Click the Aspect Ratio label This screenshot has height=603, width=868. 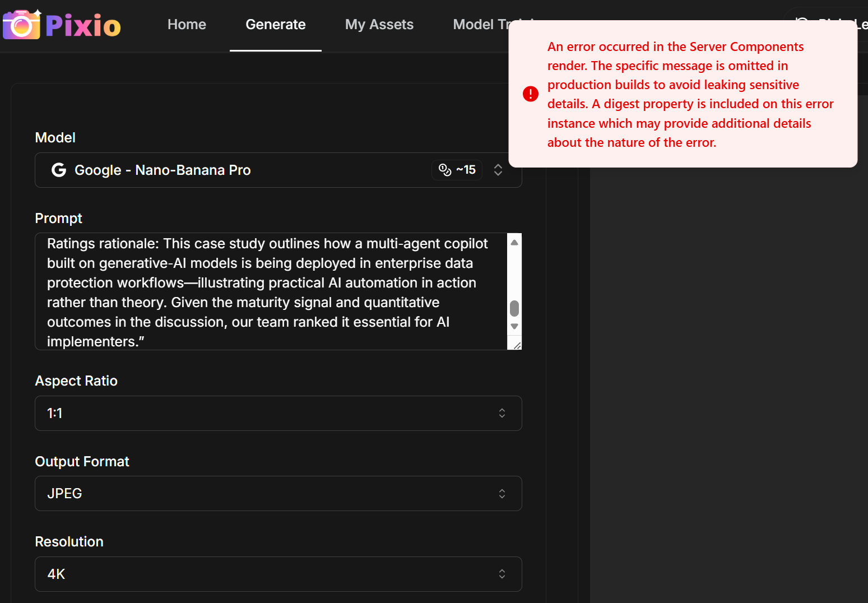[x=76, y=381]
